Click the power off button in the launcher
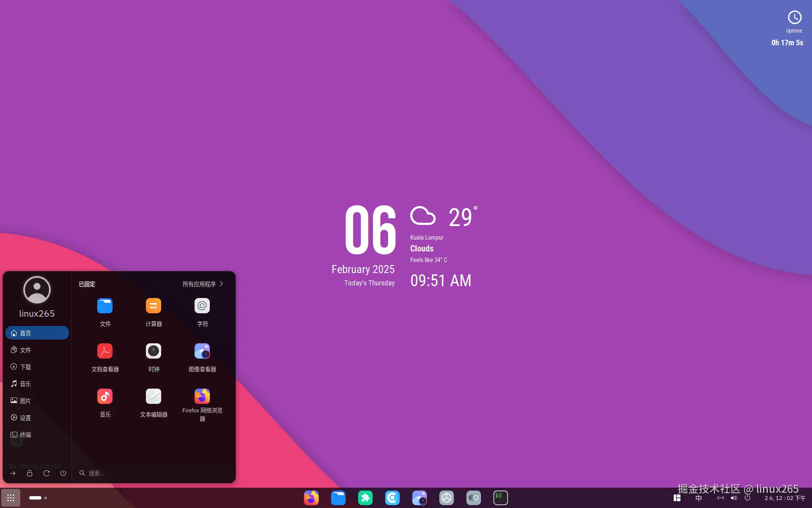Screen dimensions: 812x508 tap(63, 473)
